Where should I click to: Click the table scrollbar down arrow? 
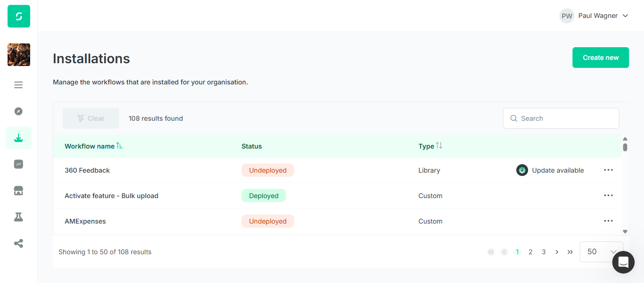(x=625, y=232)
